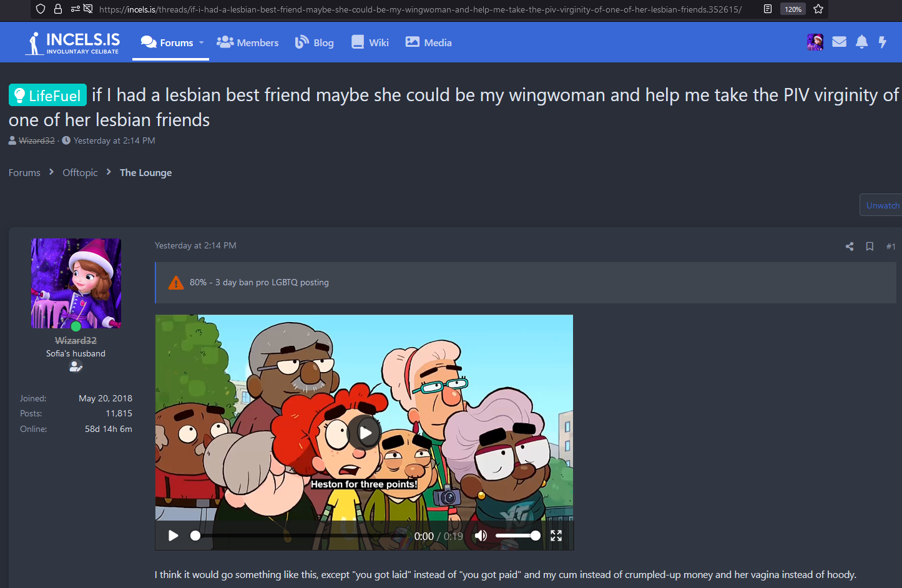Click play in the video control bar
The height and width of the screenshot is (588, 902).
point(174,536)
